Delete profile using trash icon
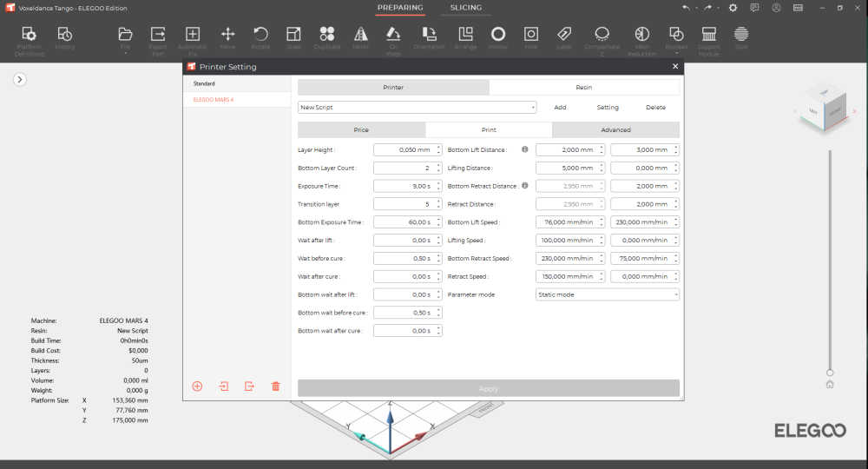Screen dimensions: 868x469 (276, 386)
